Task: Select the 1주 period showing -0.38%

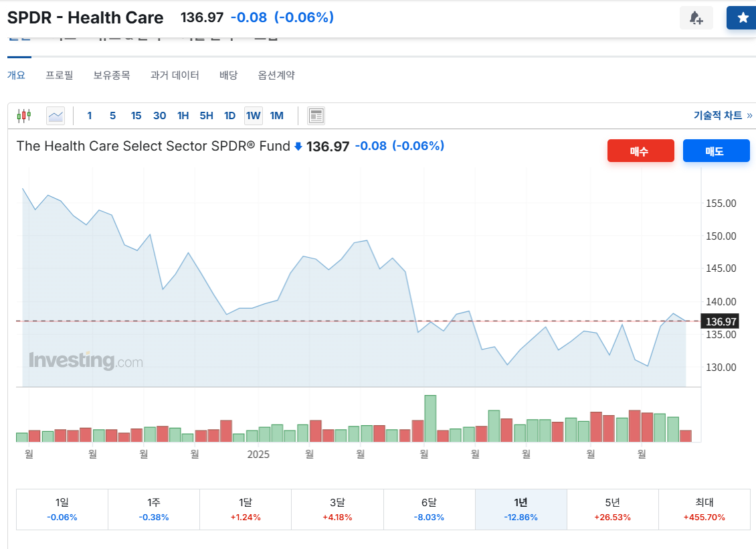Action: (154, 509)
